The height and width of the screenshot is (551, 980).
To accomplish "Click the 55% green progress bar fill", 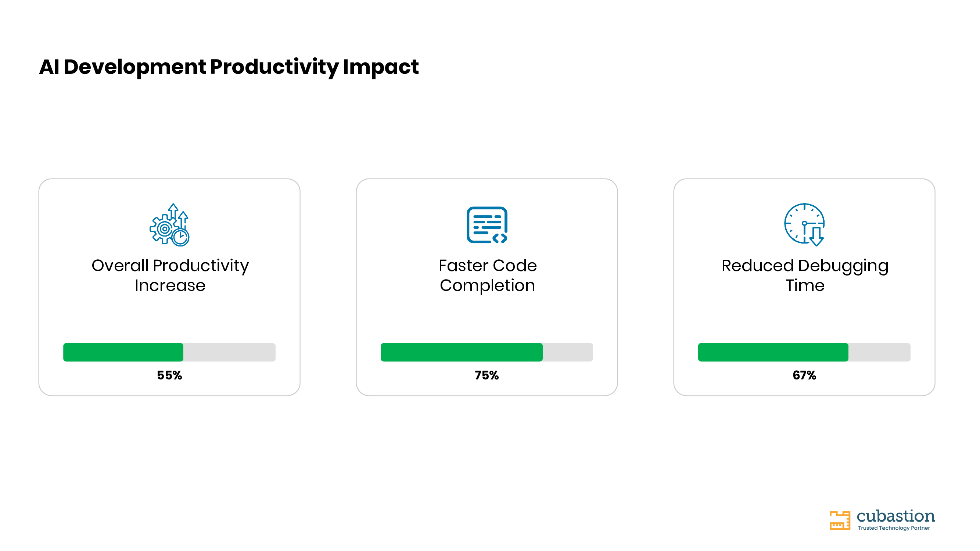I will pyautogui.click(x=123, y=352).
